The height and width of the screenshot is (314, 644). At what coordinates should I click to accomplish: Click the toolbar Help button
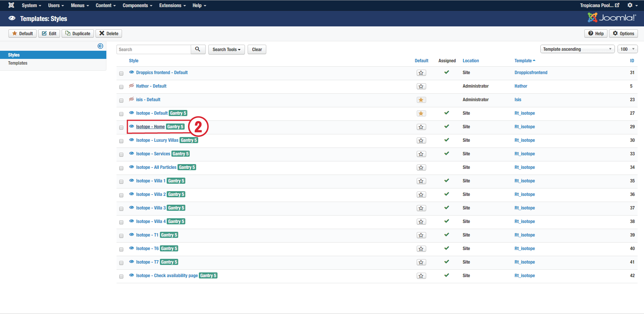pos(596,33)
